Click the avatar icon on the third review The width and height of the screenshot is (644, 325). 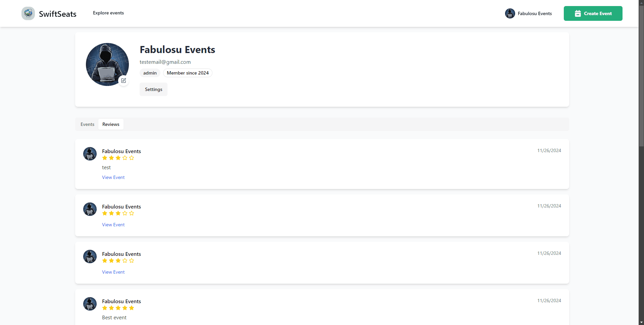click(90, 256)
